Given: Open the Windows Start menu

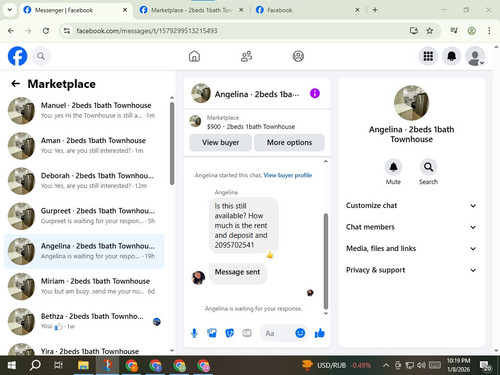Looking at the screenshot, I should click(x=11, y=365).
